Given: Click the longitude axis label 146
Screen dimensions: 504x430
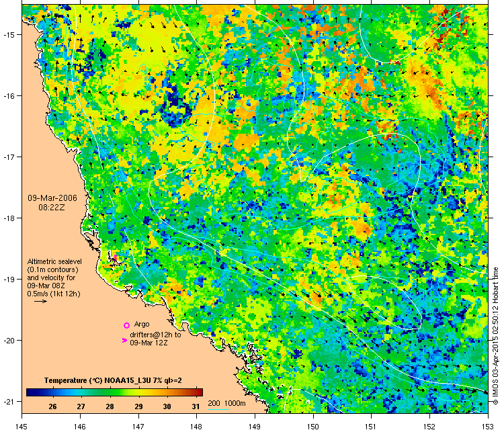Looking at the screenshot, I should point(80,426).
